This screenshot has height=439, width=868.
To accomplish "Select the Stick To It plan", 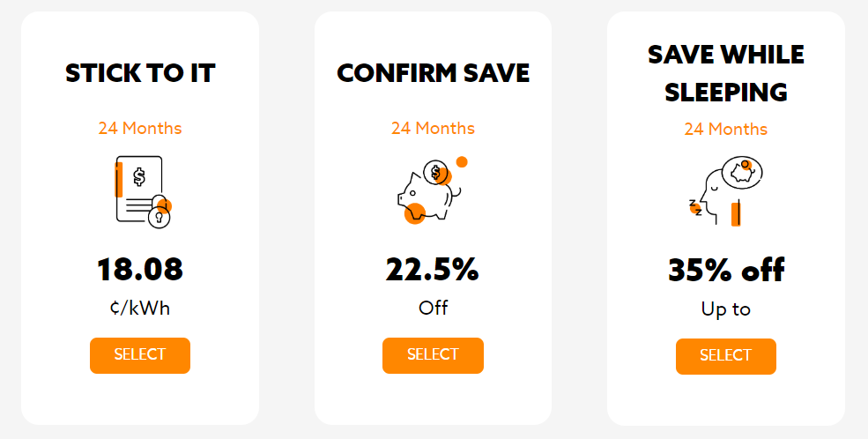I will click(140, 355).
